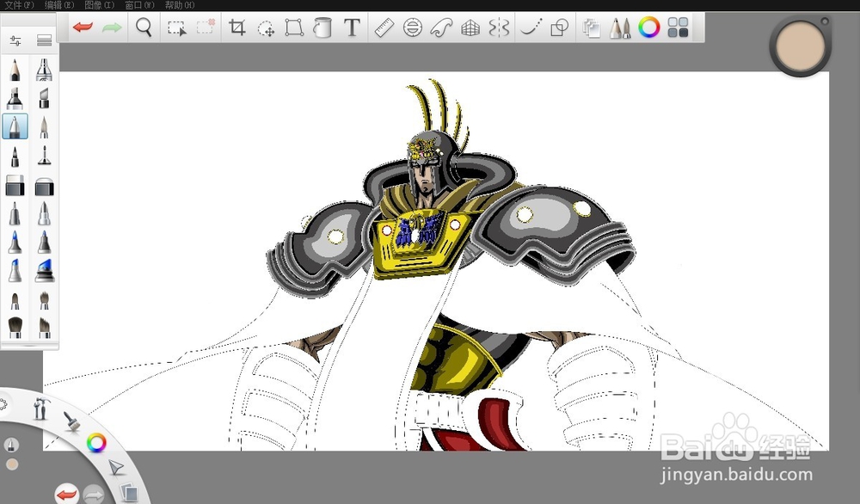Select the Pencil brush
Screen dimensions: 860x504
click(15, 71)
